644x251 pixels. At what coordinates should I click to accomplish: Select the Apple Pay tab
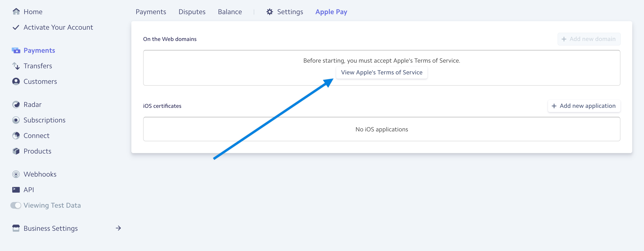click(x=331, y=12)
